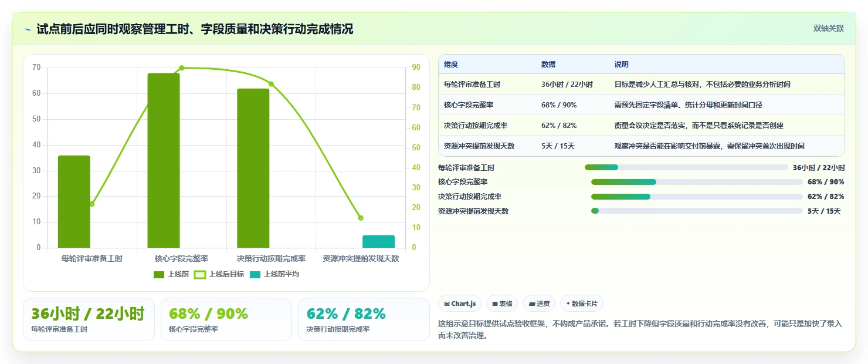Toggle the 上线后目标 legend item
This screenshot has width=868, height=364.
(x=219, y=274)
